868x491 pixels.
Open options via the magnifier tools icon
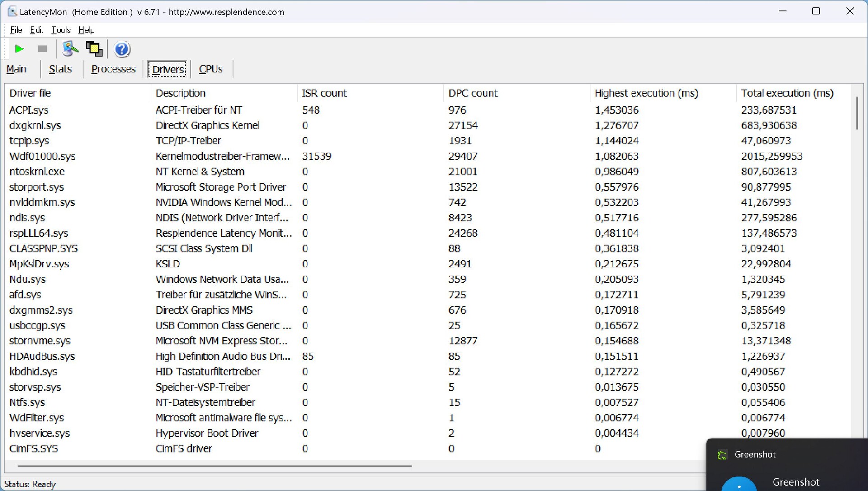(x=70, y=49)
